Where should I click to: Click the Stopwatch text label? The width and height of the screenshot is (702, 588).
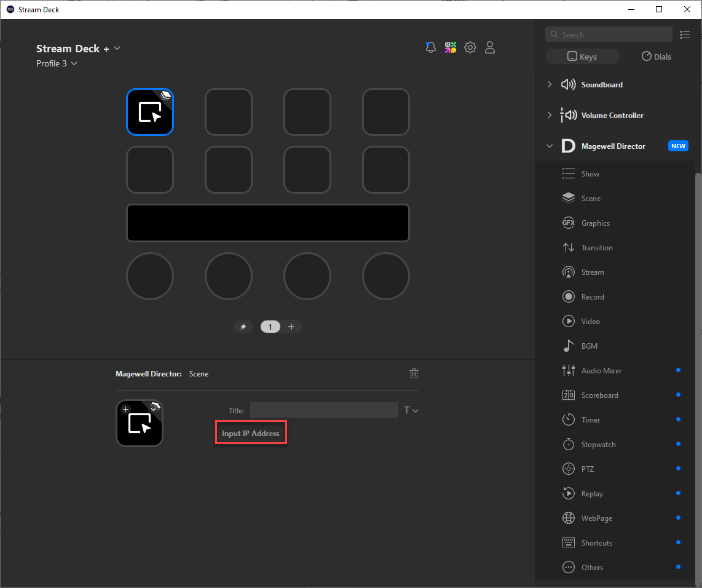pyautogui.click(x=598, y=444)
